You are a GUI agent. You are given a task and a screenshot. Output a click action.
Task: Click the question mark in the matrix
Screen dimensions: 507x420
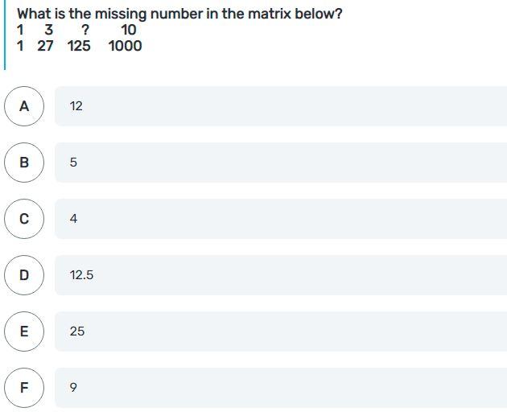pos(85,30)
